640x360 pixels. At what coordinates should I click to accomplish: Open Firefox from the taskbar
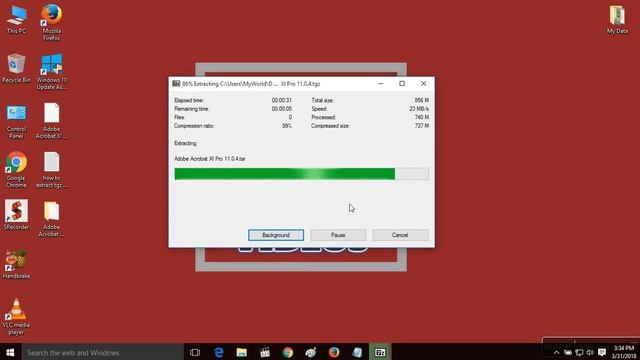[x=334, y=352]
